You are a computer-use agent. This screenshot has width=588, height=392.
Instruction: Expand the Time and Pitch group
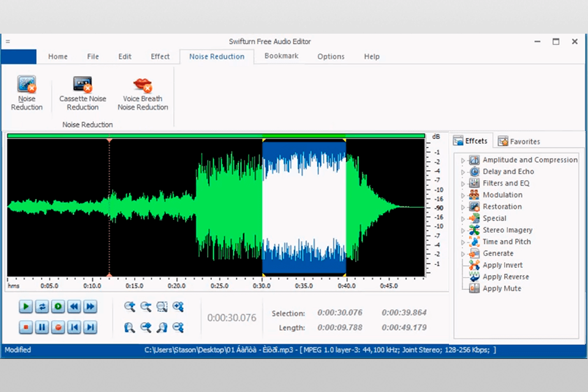[x=463, y=242]
